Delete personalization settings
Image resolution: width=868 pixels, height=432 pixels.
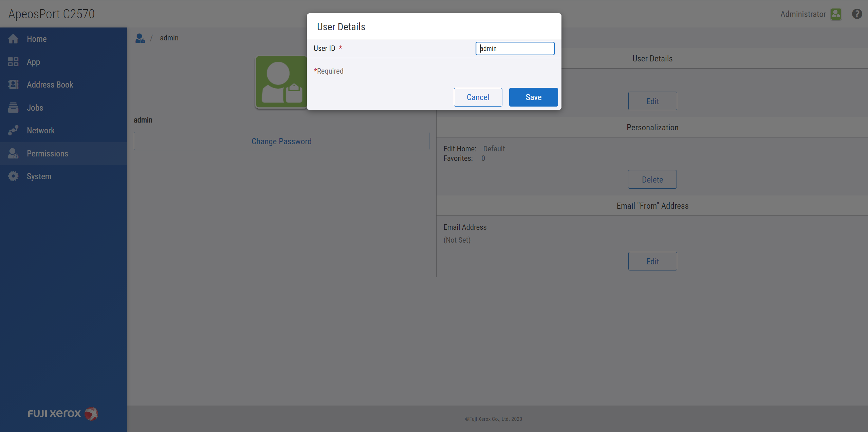click(x=652, y=180)
